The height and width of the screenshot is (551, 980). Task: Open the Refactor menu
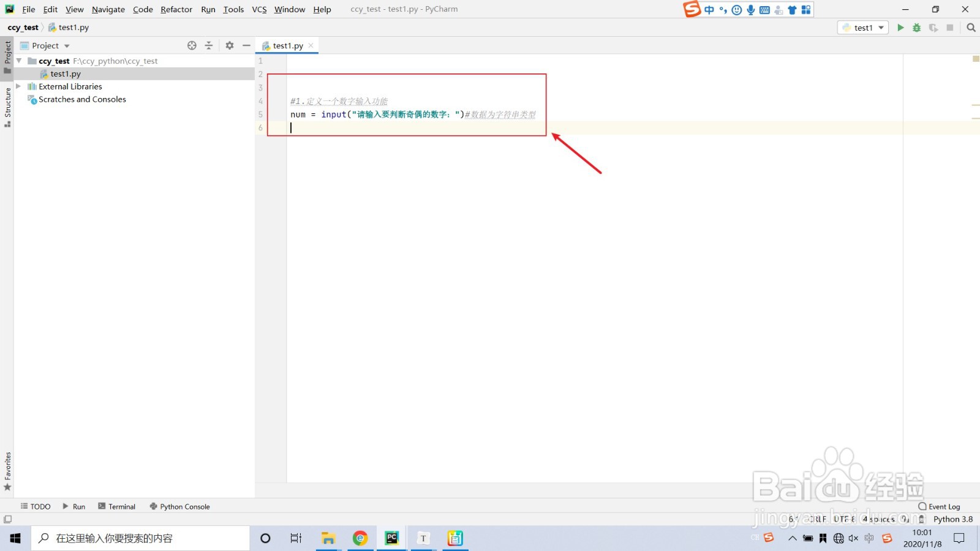coord(176,9)
